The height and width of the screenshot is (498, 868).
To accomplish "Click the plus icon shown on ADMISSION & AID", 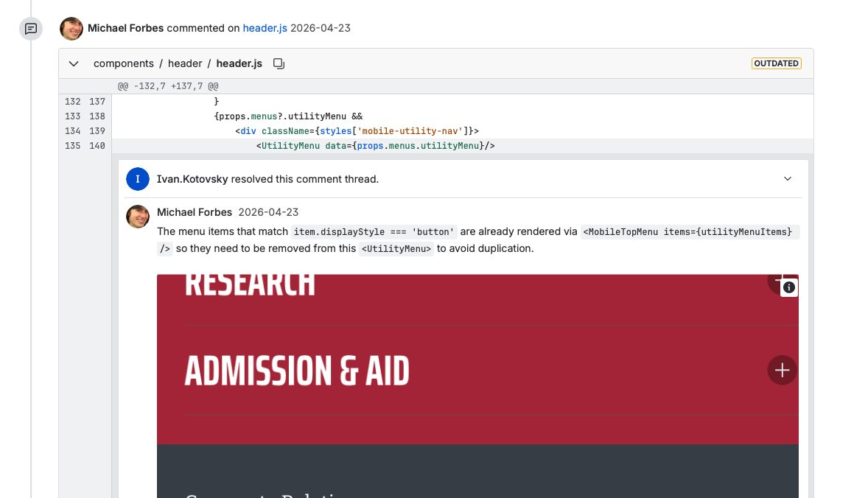I will [x=782, y=370].
